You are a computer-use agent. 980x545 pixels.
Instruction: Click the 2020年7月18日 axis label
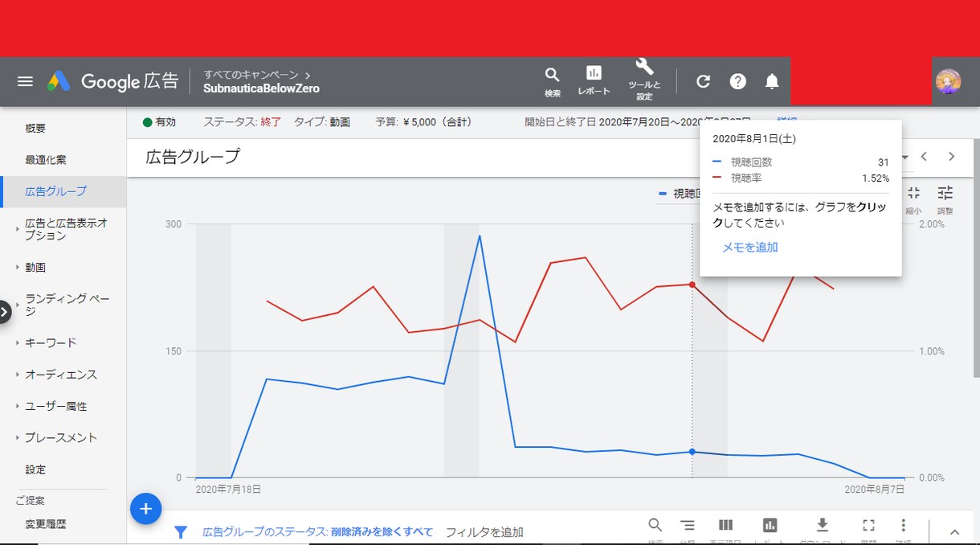tap(228, 489)
